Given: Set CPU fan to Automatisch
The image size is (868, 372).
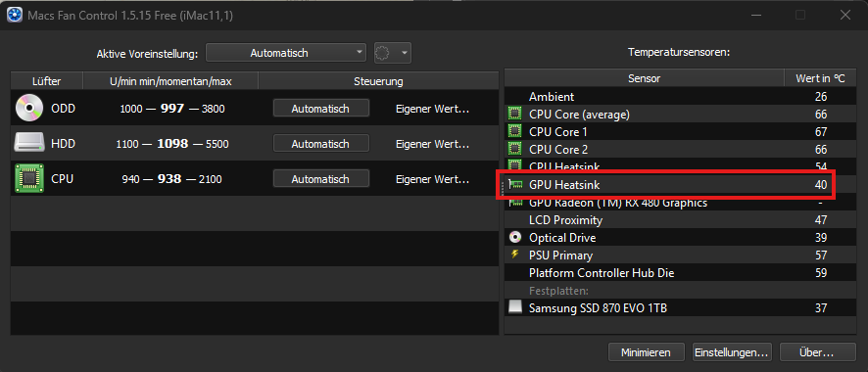Looking at the screenshot, I should [320, 179].
